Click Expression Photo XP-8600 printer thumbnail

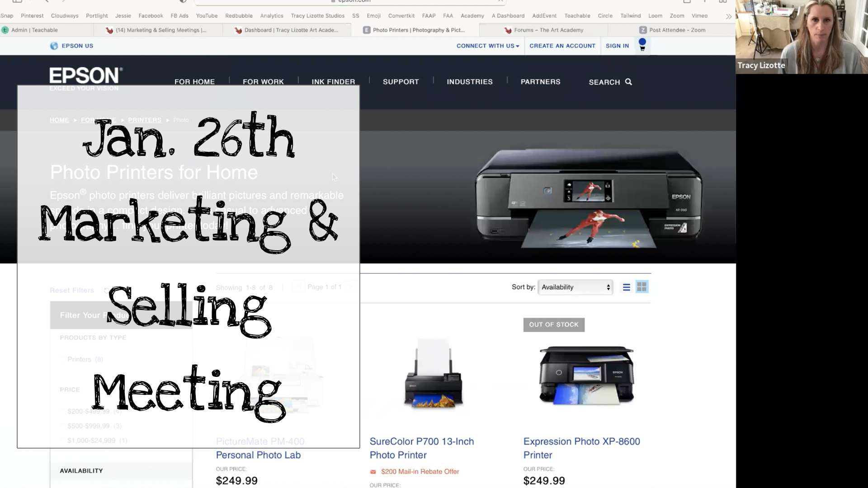click(x=586, y=375)
